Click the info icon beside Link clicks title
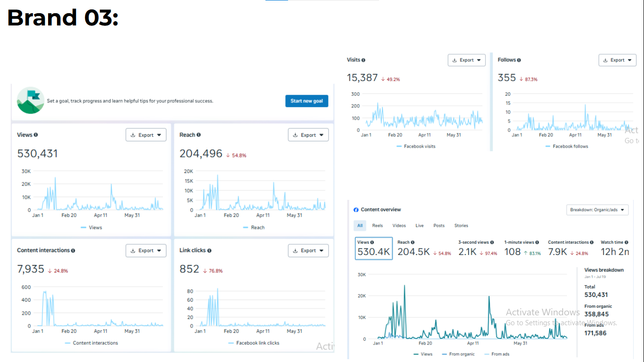This screenshot has height=362, width=644. pyautogui.click(x=209, y=251)
